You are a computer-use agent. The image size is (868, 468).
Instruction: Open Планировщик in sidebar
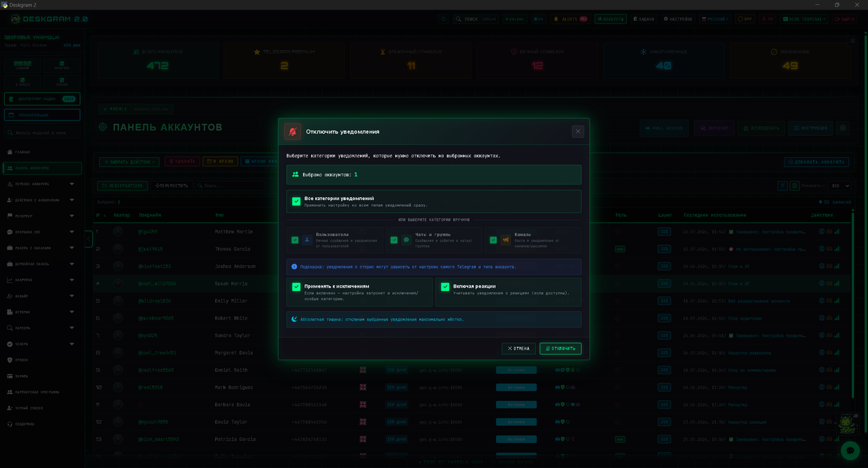pos(42,115)
